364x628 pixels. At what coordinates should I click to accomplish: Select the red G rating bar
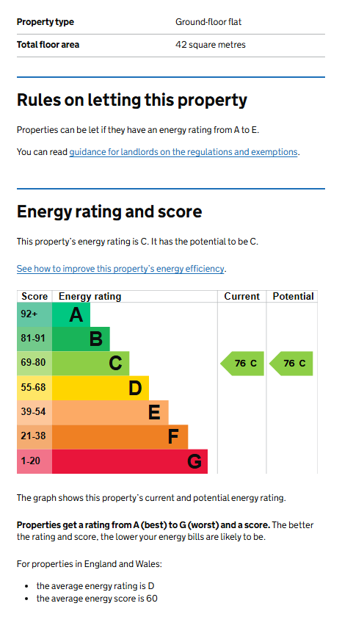click(130, 461)
